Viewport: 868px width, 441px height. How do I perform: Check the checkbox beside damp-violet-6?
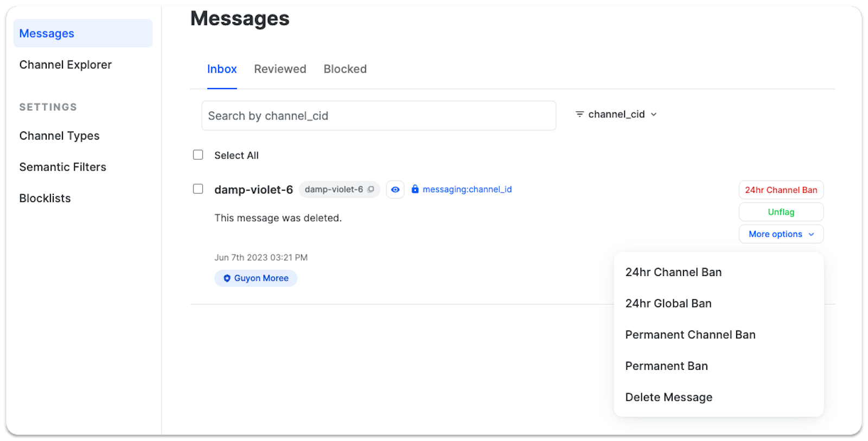[197, 188]
